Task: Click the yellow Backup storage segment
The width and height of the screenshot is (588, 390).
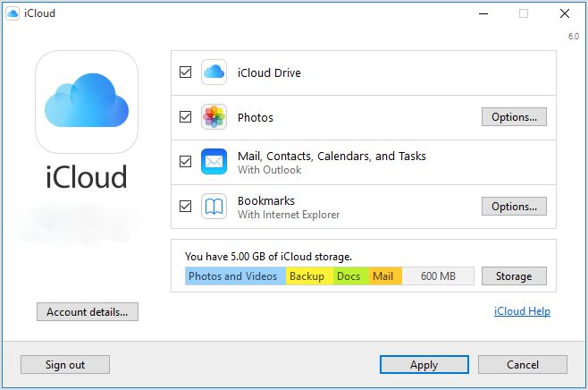Action: pos(307,276)
